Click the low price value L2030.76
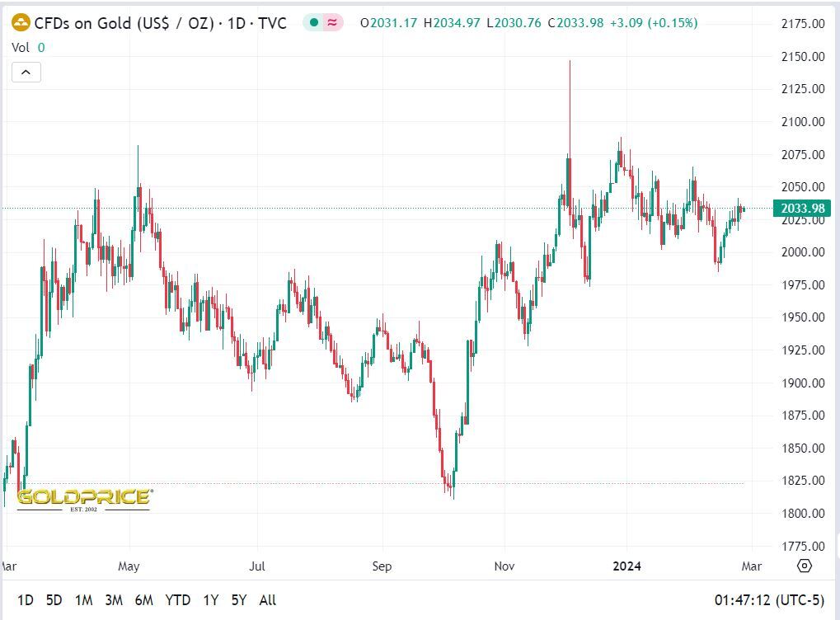The height and width of the screenshot is (620, 840). [x=514, y=23]
